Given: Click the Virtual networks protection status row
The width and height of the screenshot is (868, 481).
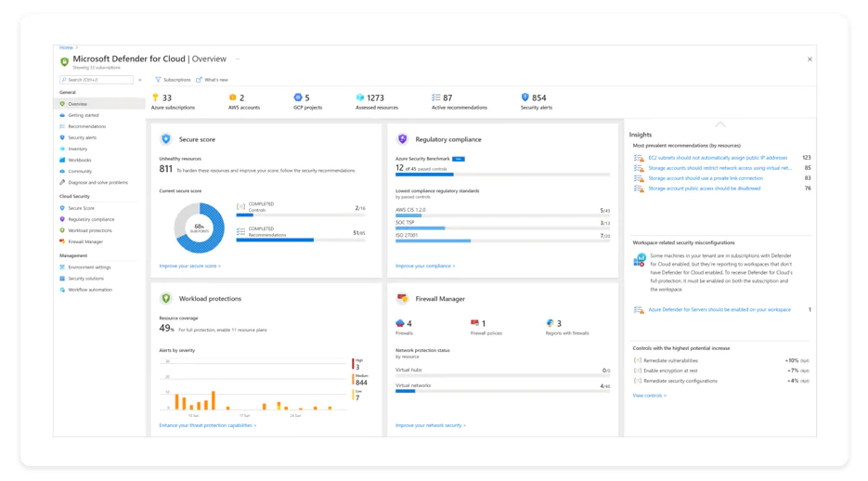Looking at the screenshot, I should tap(502, 387).
